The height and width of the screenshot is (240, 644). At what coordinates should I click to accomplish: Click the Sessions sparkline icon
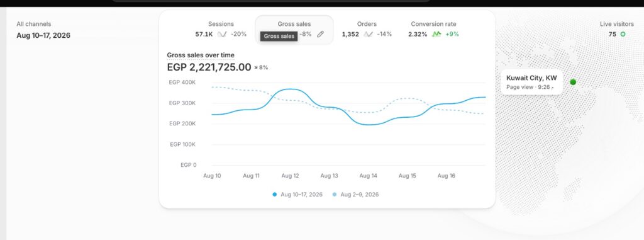(x=222, y=34)
